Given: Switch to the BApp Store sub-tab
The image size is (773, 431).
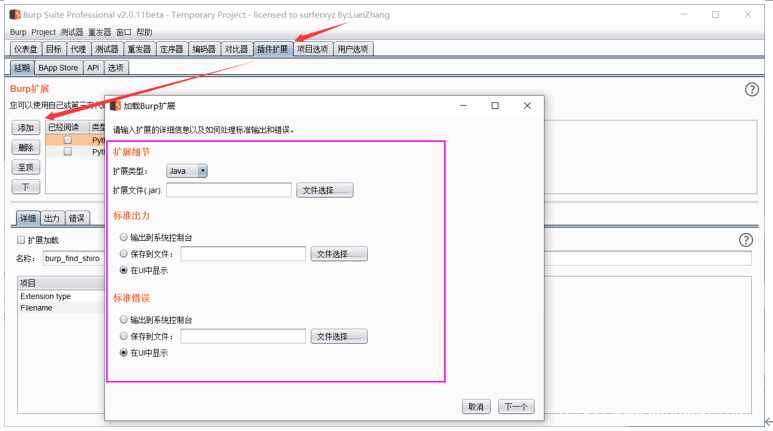Looking at the screenshot, I should point(58,68).
